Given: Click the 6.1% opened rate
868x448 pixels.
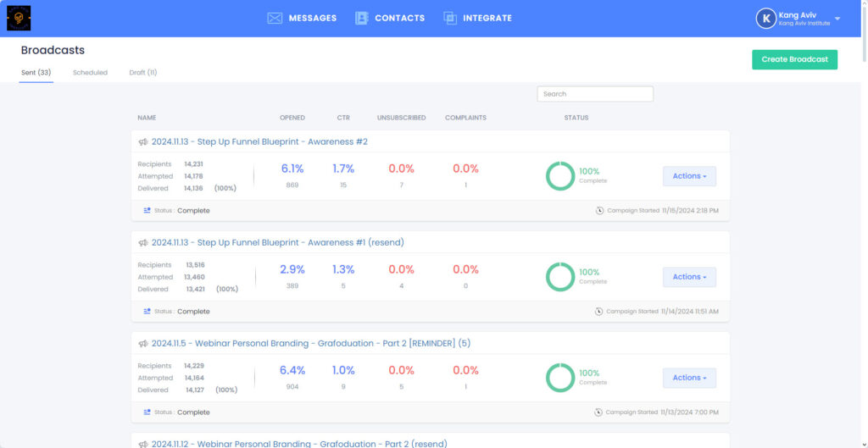Looking at the screenshot, I should coord(292,169).
